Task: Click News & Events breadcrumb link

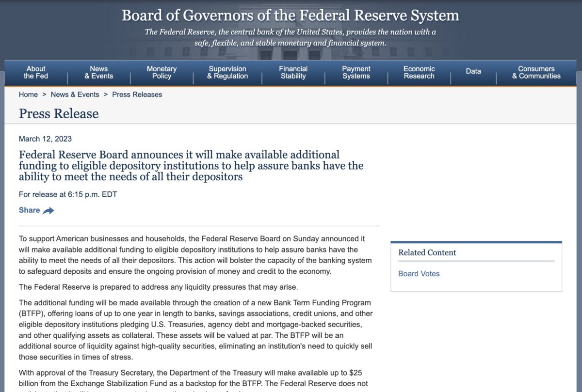Action: (x=75, y=94)
